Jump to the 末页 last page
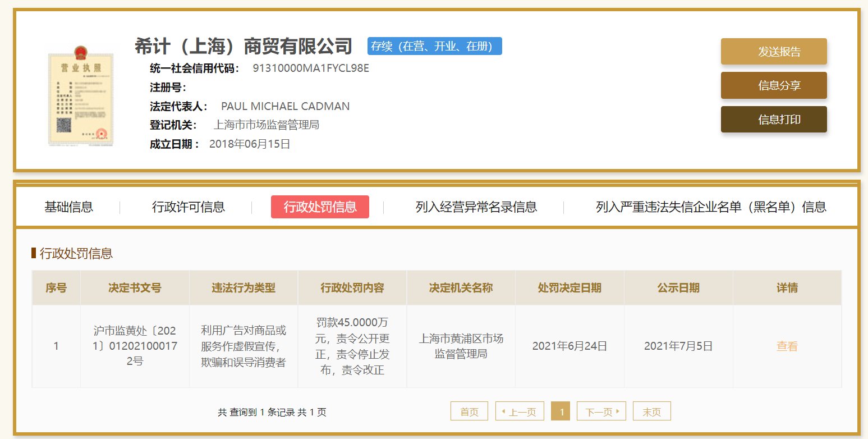 tap(651, 411)
